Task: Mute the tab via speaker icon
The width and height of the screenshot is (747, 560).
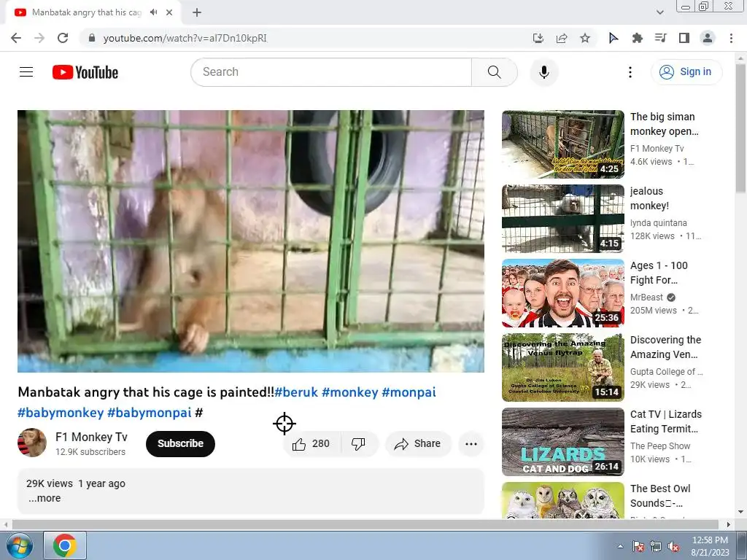Action: point(153,12)
